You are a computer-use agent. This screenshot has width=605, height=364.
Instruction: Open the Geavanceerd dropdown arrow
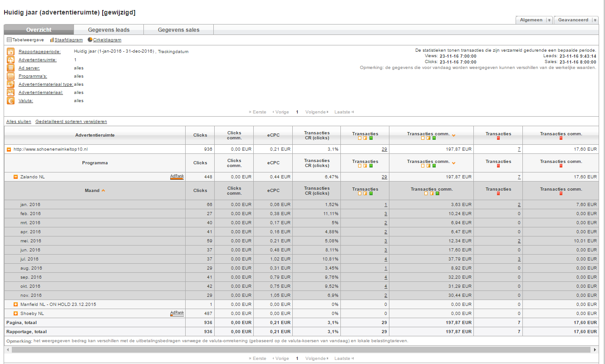click(595, 20)
